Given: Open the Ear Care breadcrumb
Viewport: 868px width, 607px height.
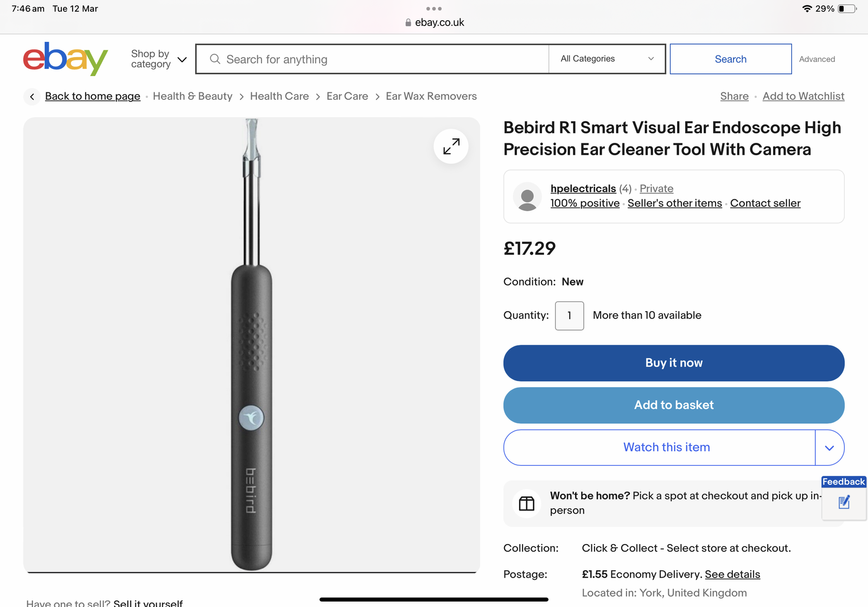Looking at the screenshot, I should coord(347,97).
